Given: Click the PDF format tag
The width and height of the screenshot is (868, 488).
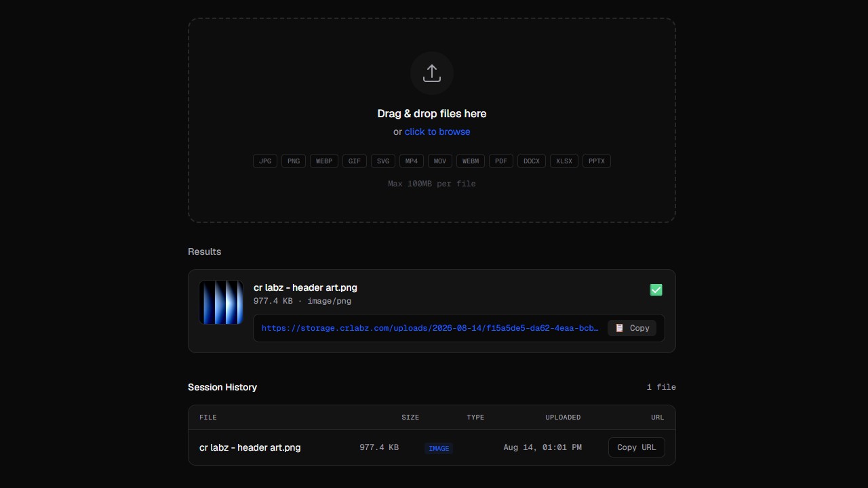Looking at the screenshot, I should pyautogui.click(x=501, y=161).
